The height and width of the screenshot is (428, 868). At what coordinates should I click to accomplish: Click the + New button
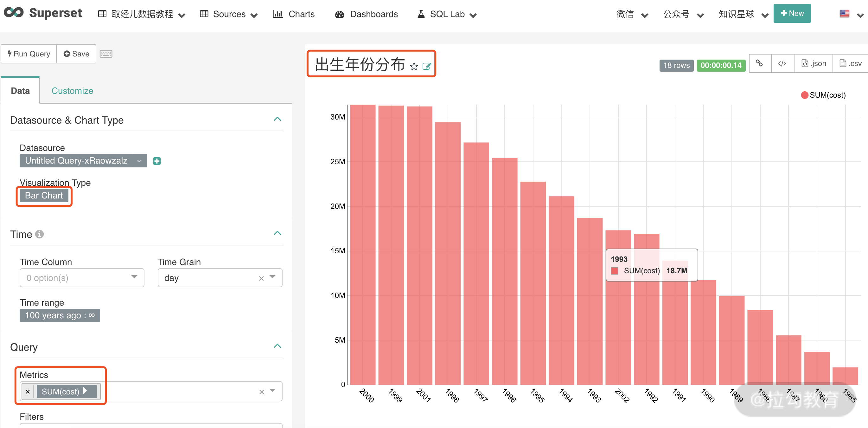click(792, 13)
